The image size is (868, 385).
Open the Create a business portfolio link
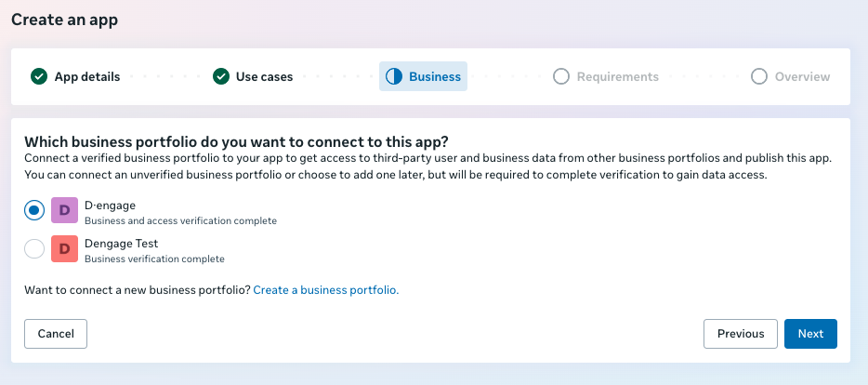(326, 290)
